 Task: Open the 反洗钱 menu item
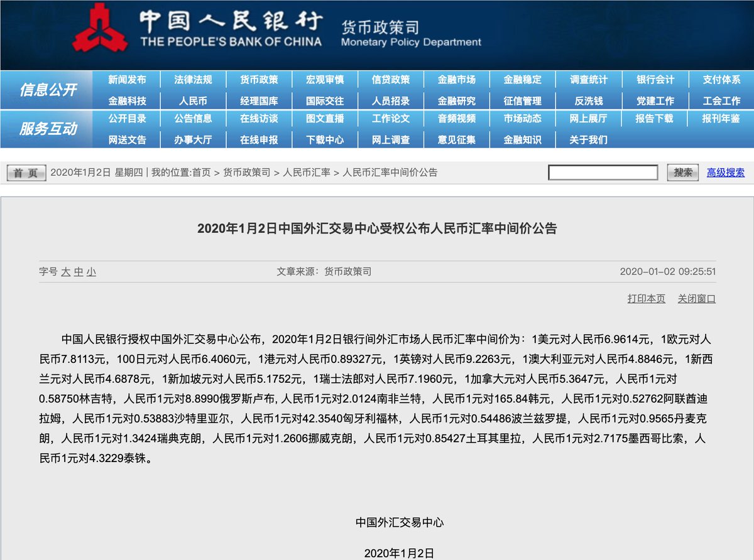(589, 100)
